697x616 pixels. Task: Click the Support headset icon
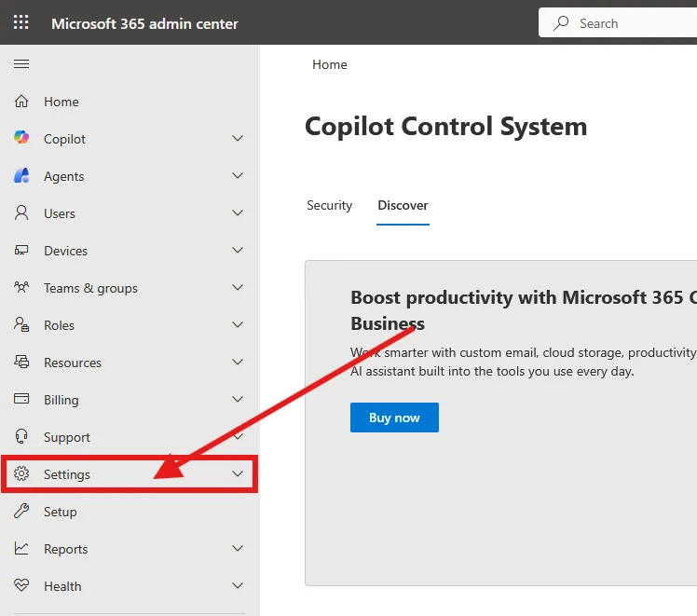click(21, 436)
